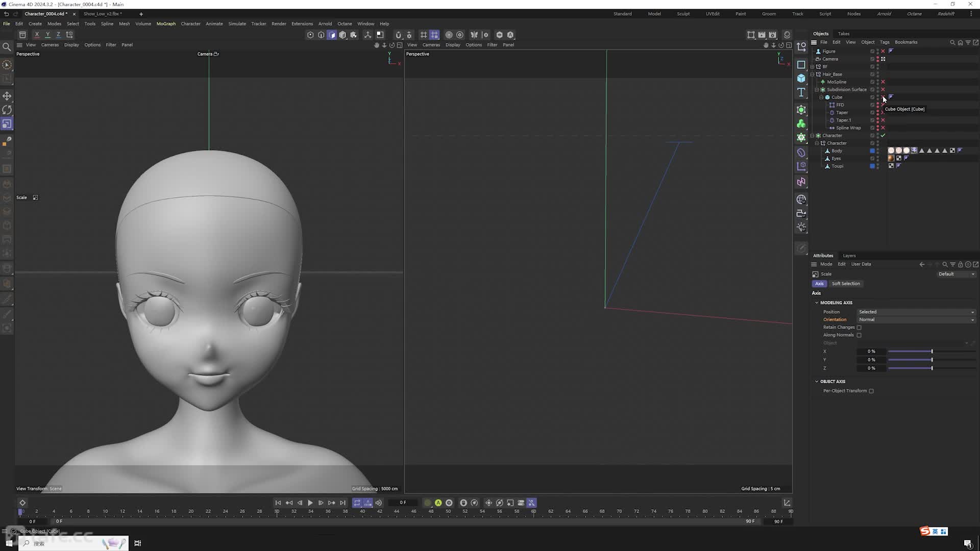Click the X axis percentage slider
Viewport: 980px width, 551px height.
click(932, 352)
